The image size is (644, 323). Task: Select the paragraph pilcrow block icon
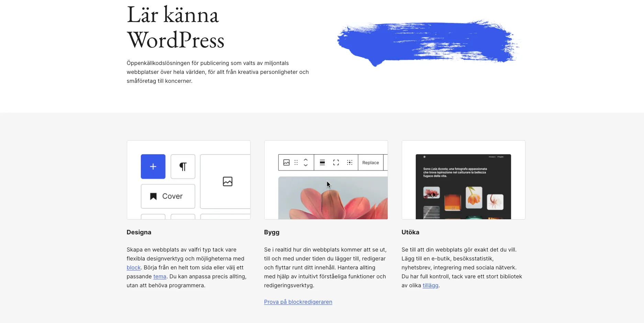[x=183, y=167]
